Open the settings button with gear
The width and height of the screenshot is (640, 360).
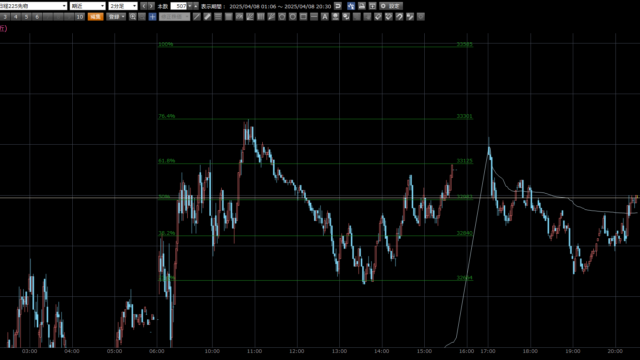(x=391, y=6)
